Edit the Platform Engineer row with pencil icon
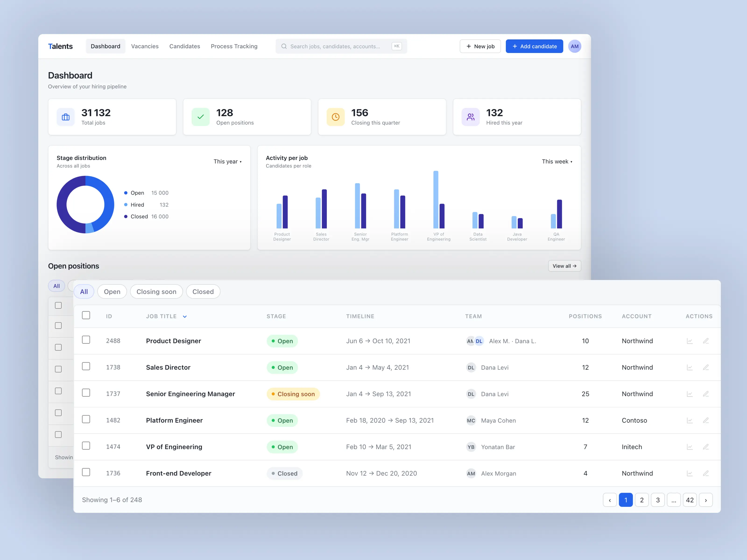Screen dimensions: 747x560 coord(706,420)
